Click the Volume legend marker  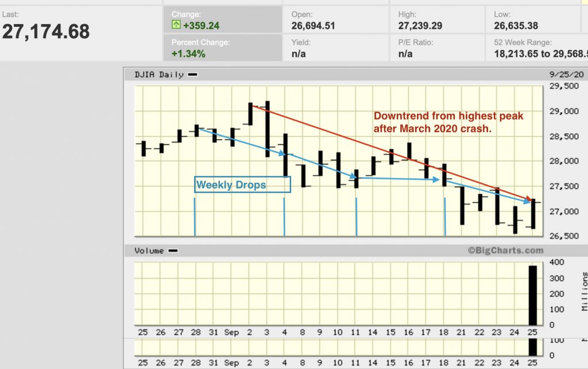point(173,251)
